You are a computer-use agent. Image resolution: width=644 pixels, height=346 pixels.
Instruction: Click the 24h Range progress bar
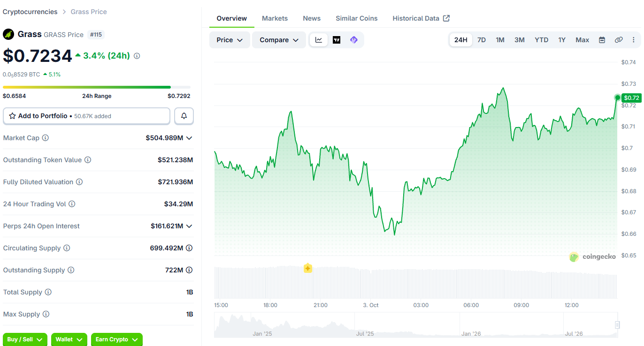97,87
